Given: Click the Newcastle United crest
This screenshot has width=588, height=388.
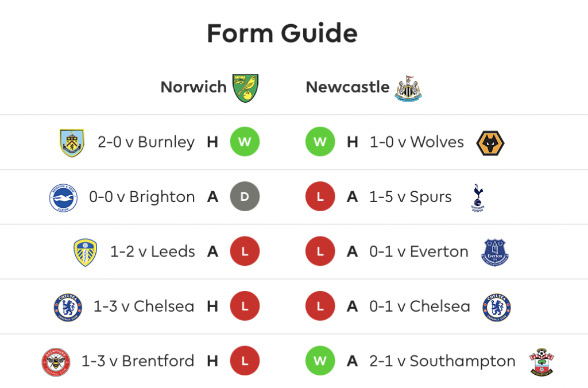Looking at the screenshot, I should tap(408, 88).
